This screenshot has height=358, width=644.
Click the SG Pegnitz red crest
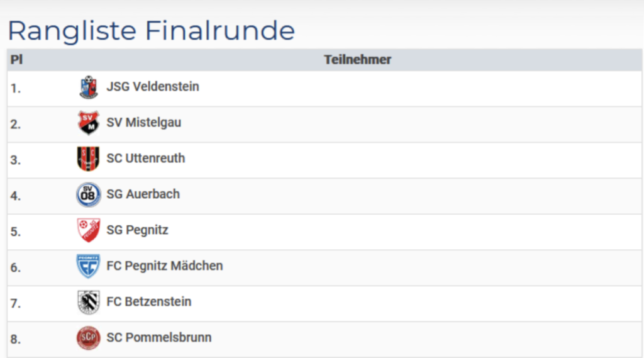[x=89, y=230]
